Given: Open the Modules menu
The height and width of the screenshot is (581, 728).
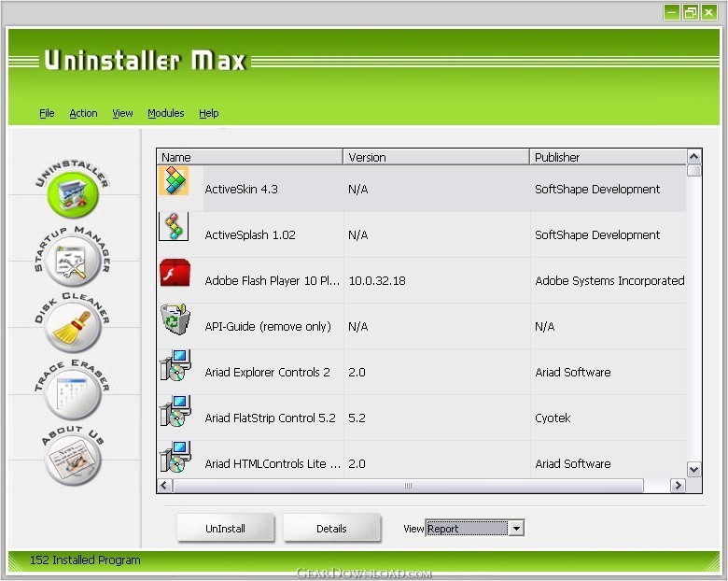Looking at the screenshot, I should [x=166, y=113].
